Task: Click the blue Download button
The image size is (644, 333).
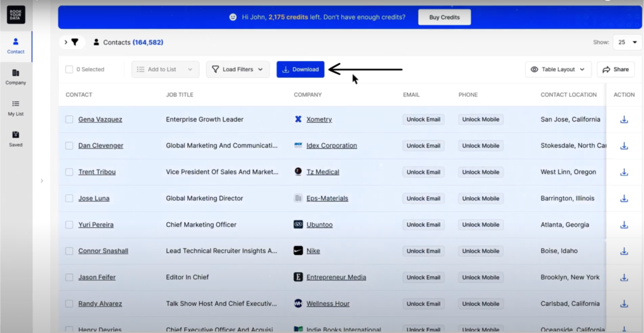Action: 300,69
